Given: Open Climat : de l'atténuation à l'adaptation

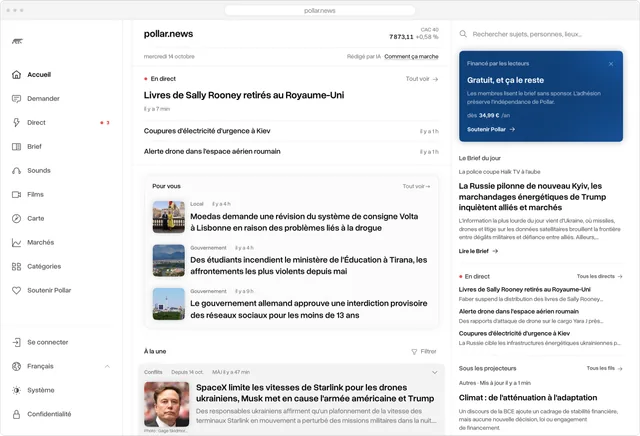Looking at the screenshot, I should tap(528, 398).
